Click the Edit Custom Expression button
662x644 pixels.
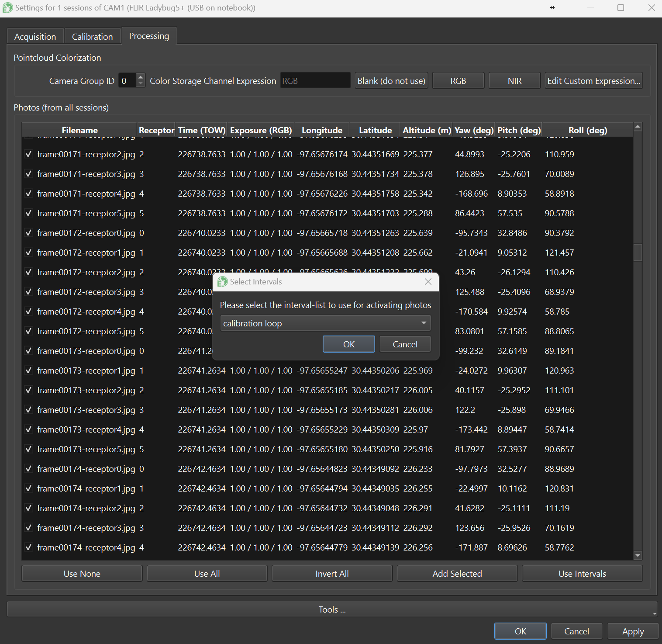coord(593,81)
